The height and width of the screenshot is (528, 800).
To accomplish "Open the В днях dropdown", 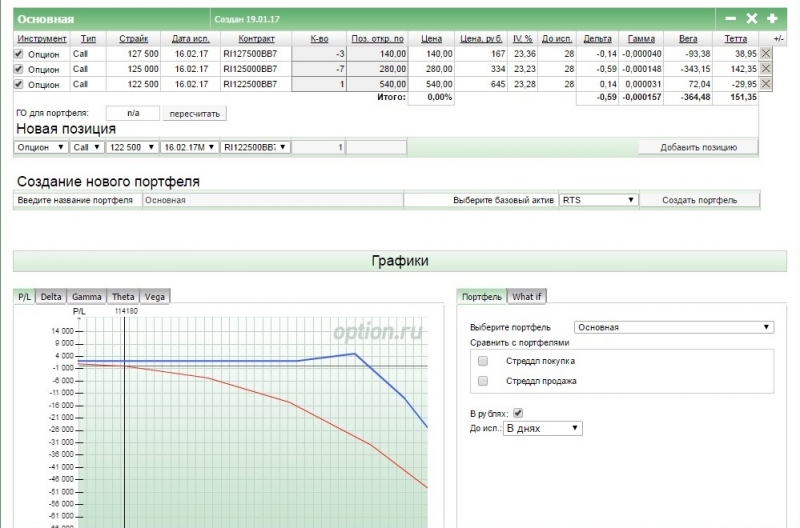I will coord(542,429).
